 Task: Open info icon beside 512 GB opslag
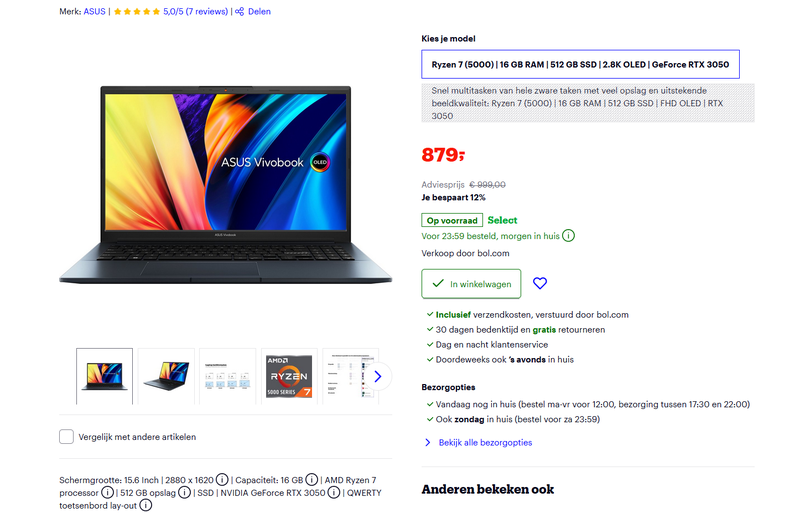[184, 493]
